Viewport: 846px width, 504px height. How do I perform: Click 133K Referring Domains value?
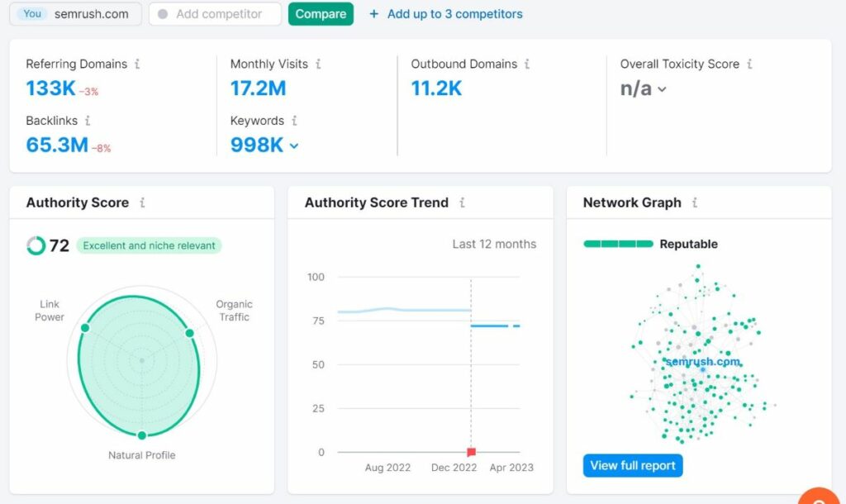[x=50, y=88]
